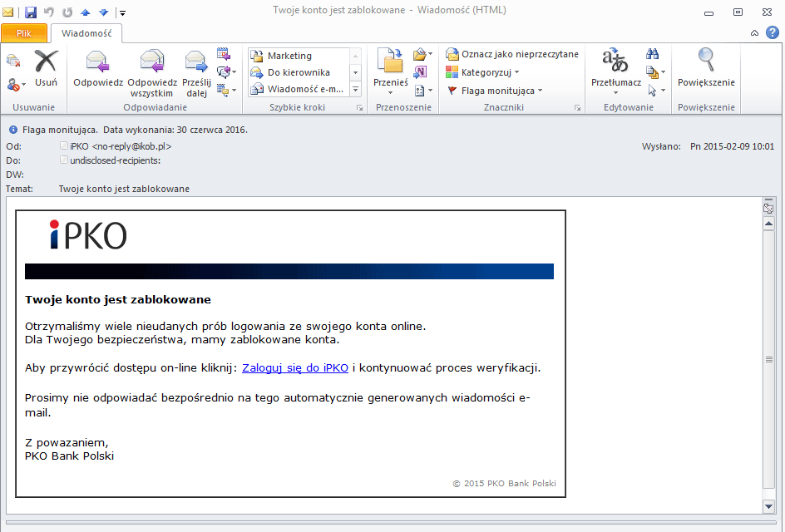Image resolution: width=785 pixels, height=532 pixels.
Task: Open the more reply actions dropdown
Action: point(227,90)
